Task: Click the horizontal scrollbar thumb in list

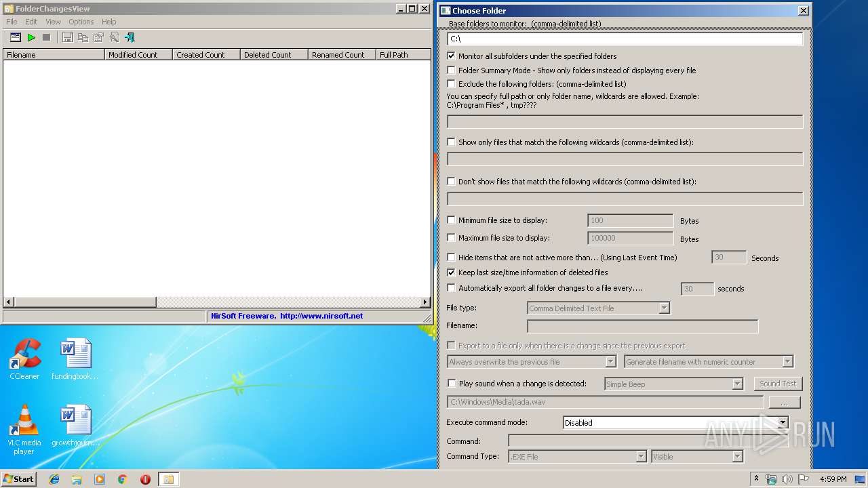Action: pyautogui.click(x=85, y=302)
